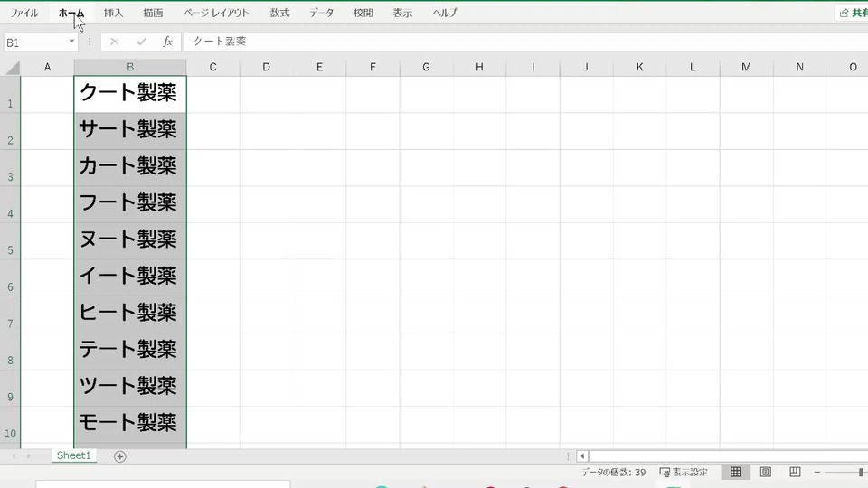Select column F header
The width and height of the screenshot is (868, 488).
pyautogui.click(x=373, y=67)
